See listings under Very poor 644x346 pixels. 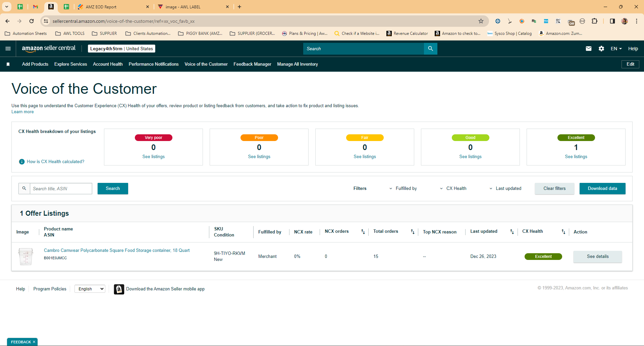[x=154, y=157]
